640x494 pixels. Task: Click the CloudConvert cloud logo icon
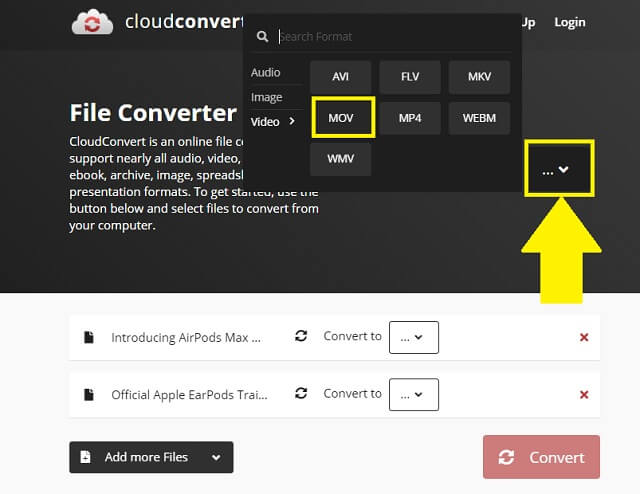point(92,22)
